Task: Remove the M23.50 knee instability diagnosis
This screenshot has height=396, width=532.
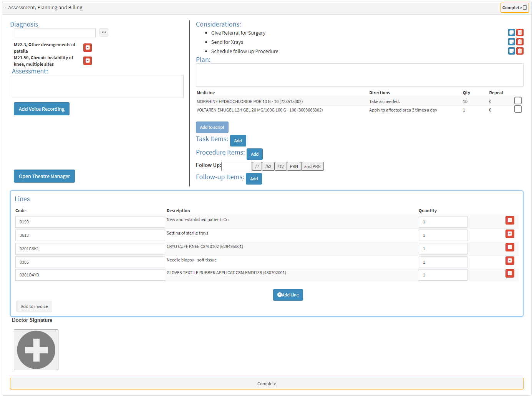Action: click(x=88, y=61)
